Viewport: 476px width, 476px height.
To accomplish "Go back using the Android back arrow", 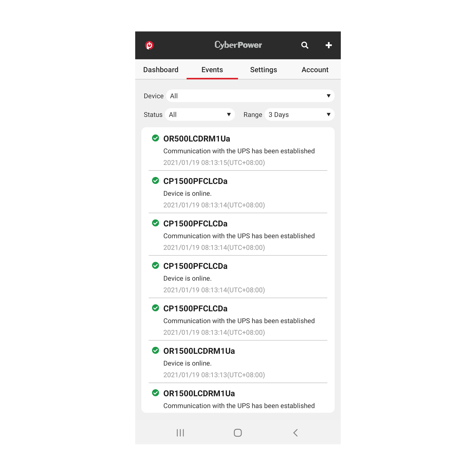I will (295, 433).
